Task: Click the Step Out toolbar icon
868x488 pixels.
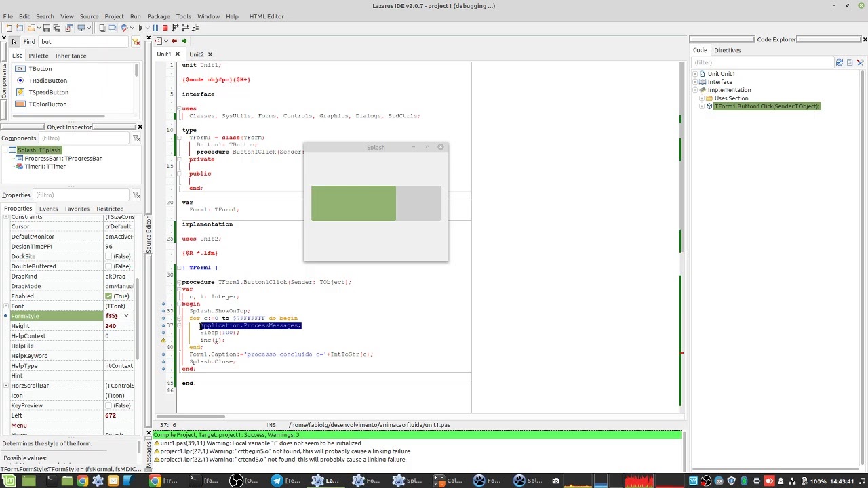Action: tap(195, 28)
